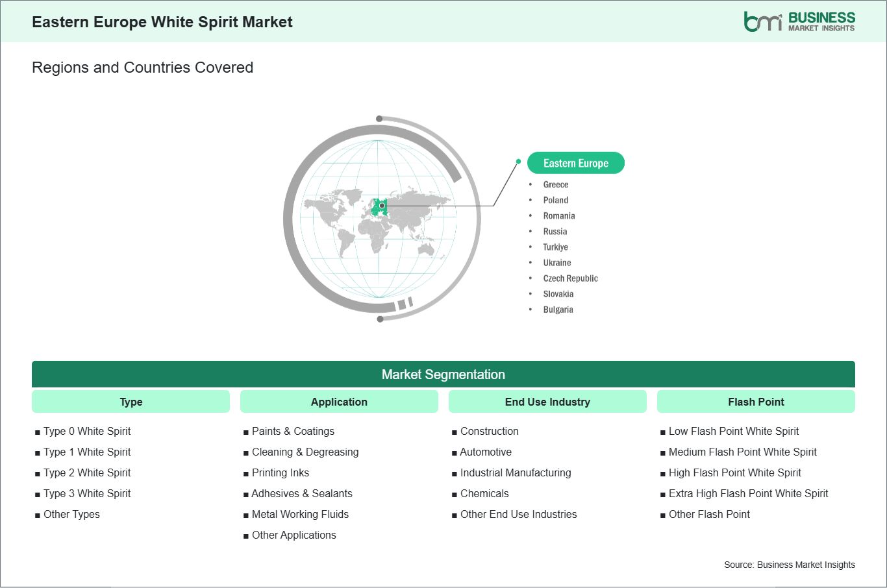887x588 pixels.
Task: Select the Flash Point column header
Action: tap(756, 402)
